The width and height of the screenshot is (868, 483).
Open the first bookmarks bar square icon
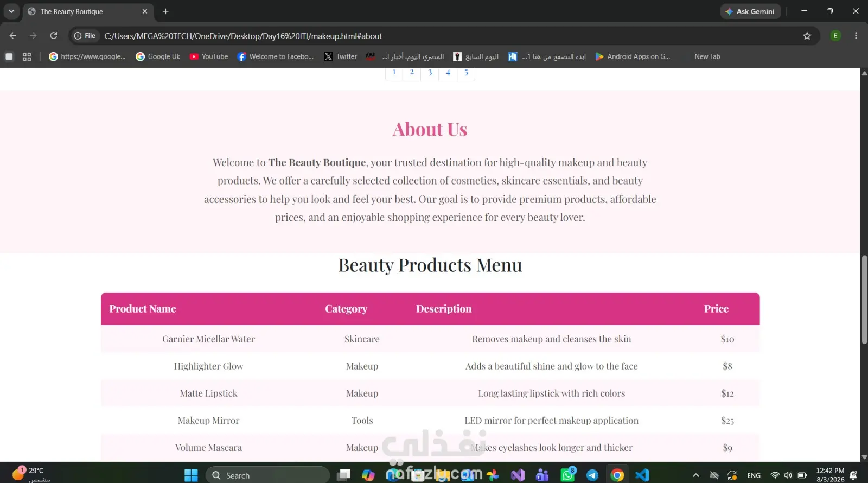(9, 56)
